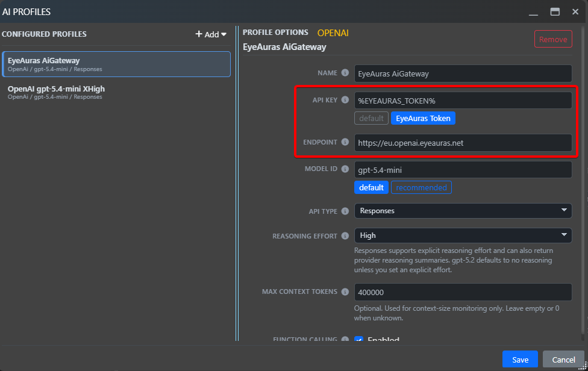The height and width of the screenshot is (371, 588).
Task: Remove the current profile
Action: pos(552,39)
